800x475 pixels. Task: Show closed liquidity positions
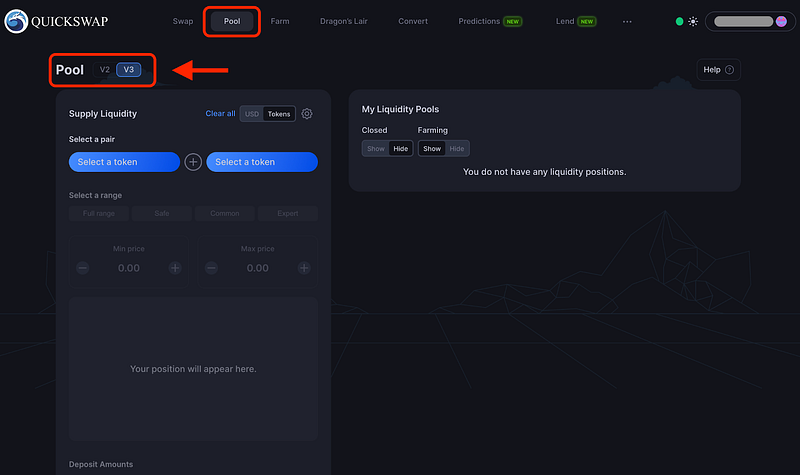pyautogui.click(x=376, y=148)
